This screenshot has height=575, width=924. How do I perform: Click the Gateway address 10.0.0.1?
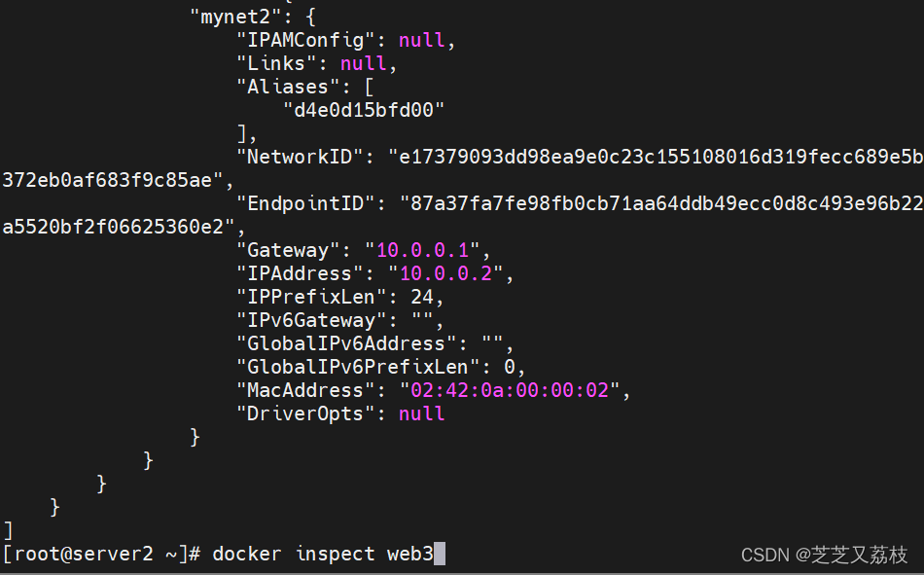pos(422,250)
